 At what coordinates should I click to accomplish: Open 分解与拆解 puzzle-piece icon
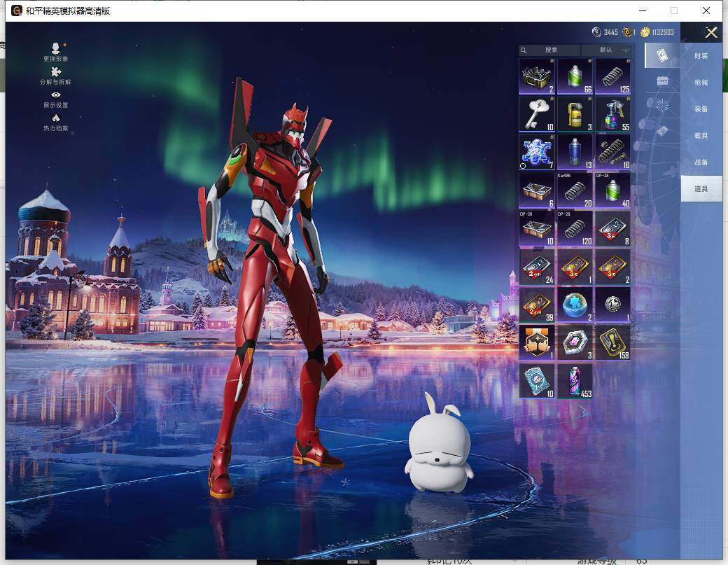(x=56, y=76)
